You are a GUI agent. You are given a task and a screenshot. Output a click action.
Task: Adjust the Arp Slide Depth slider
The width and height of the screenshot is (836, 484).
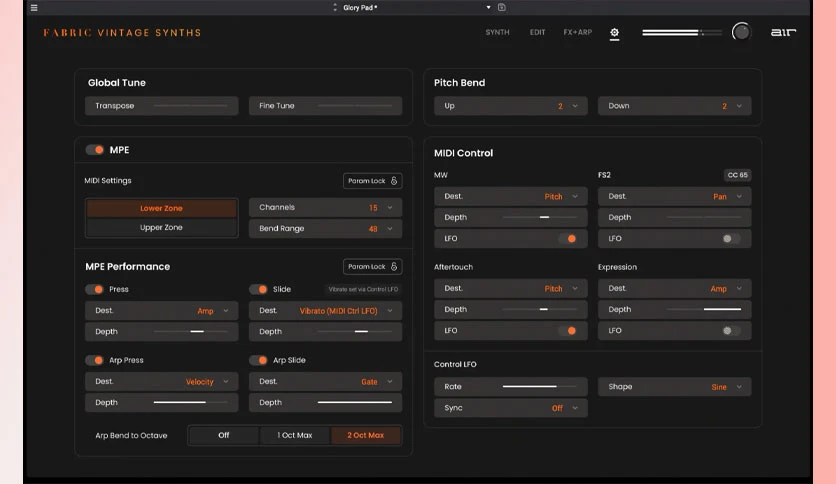(x=355, y=402)
